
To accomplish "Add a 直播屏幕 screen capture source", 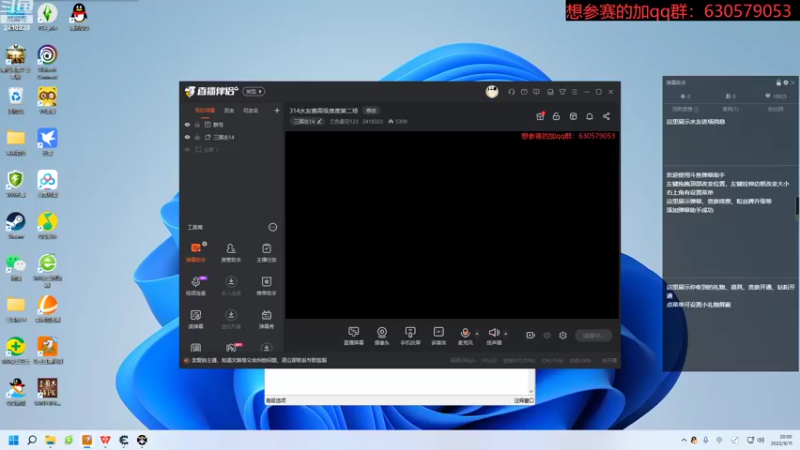I will tap(354, 336).
